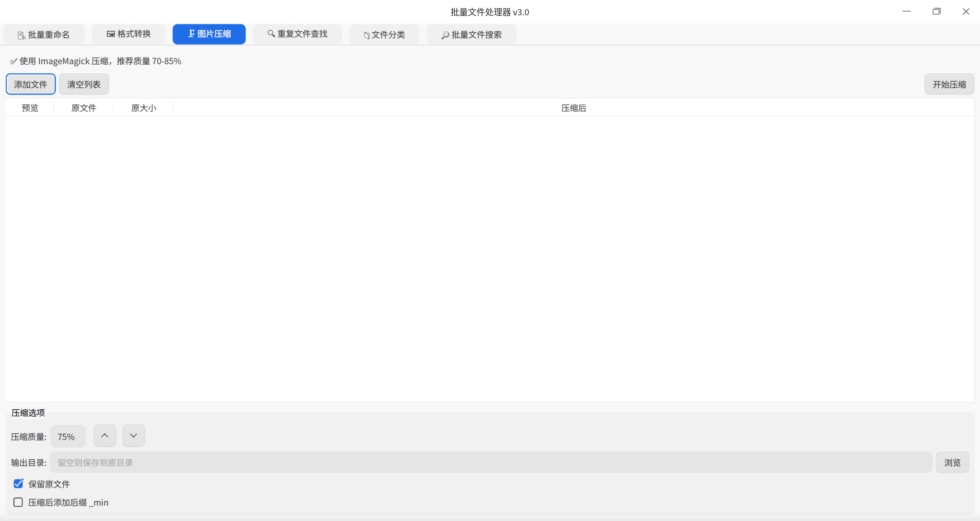The image size is (980, 521).
Task: Increase compression quality with the up arrow
Action: click(x=105, y=436)
